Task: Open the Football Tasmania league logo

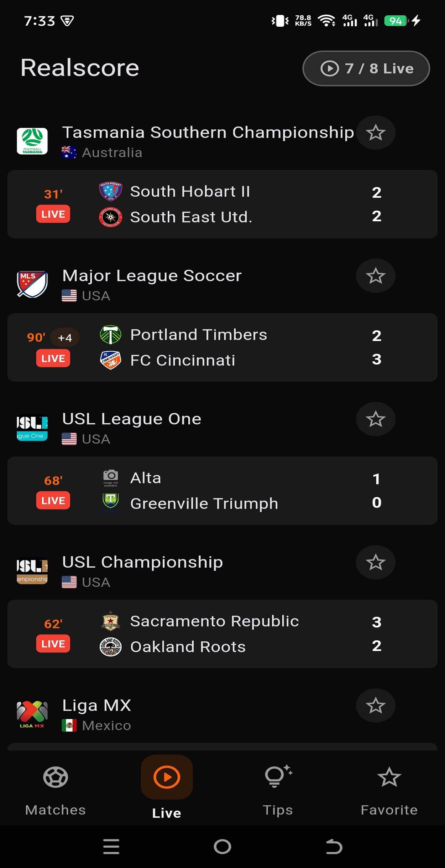Action: [x=32, y=141]
